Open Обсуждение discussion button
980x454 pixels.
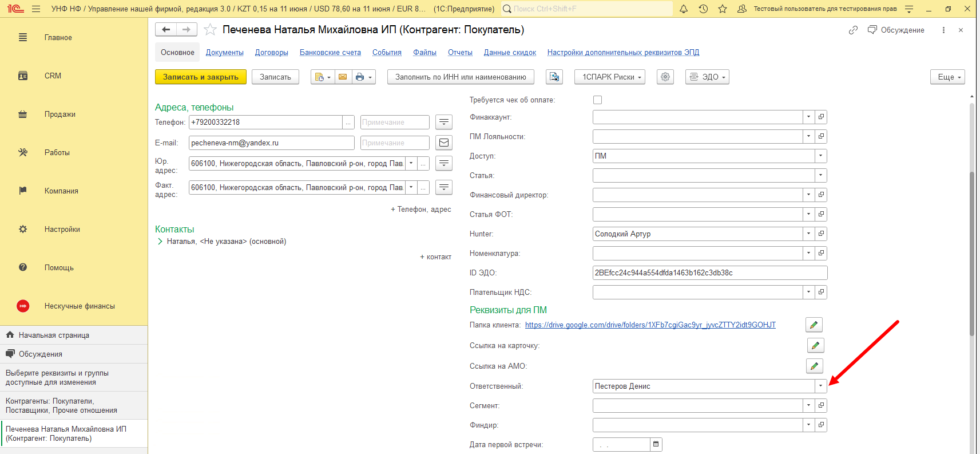(x=896, y=30)
